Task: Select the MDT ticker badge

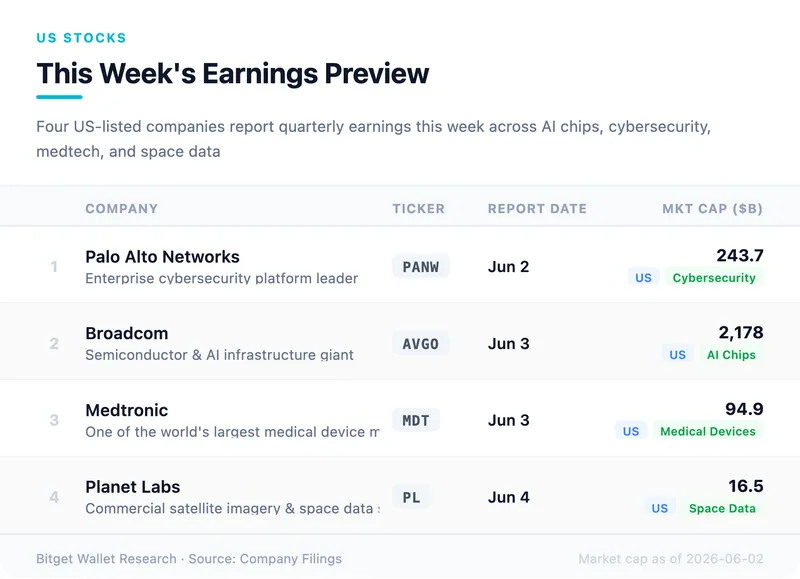Action: tap(416, 420)
